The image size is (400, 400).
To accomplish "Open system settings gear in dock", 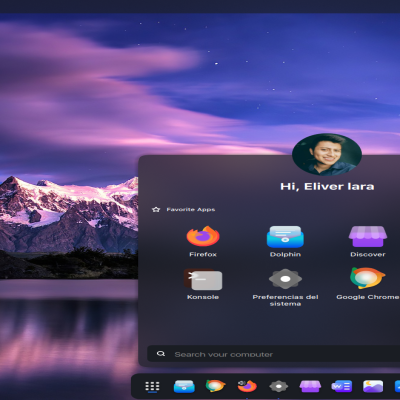I will [x=279, y=386].
